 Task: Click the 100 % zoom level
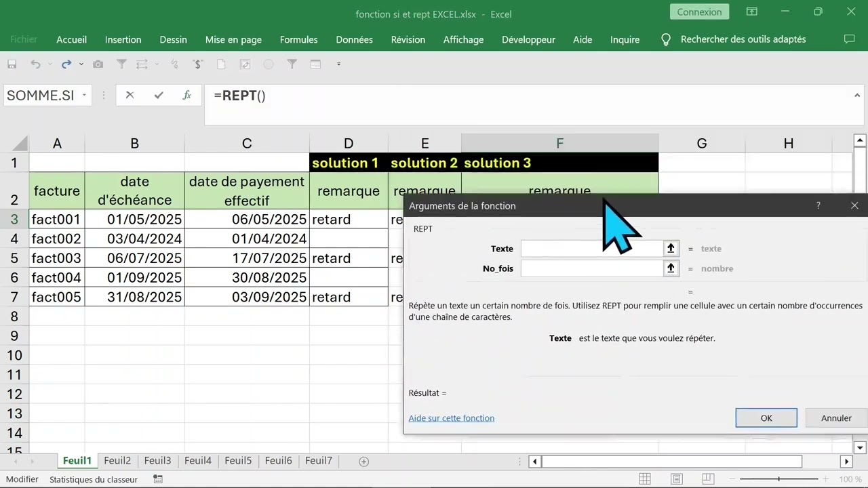click(850, 479)
